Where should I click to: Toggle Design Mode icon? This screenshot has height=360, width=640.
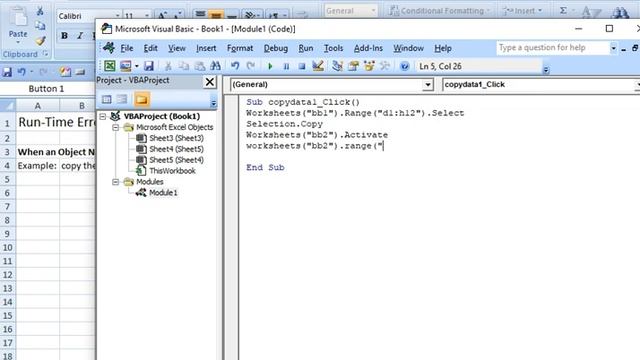click(x=318, y=66)
